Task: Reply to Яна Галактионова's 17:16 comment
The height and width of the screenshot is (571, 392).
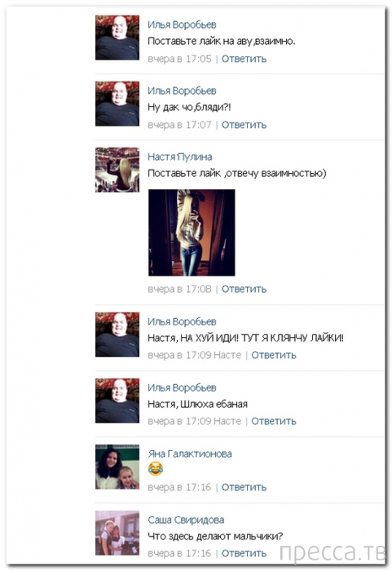Action: (244, 487)
